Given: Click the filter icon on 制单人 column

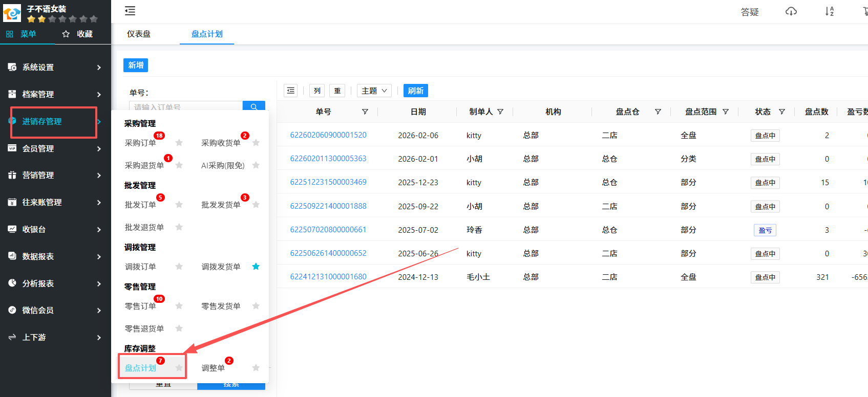Looking at the screenshot, I should click(x=500, y=112).
